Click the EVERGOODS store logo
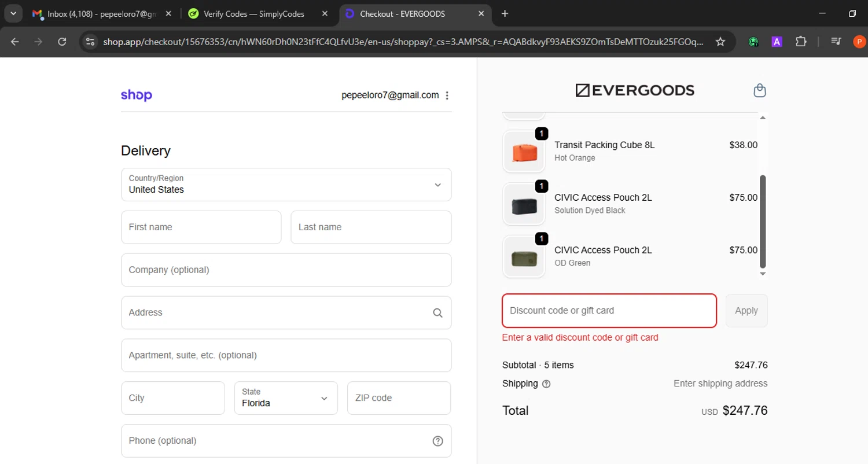The height and width of the screenshot is (464, 868). 635,90
